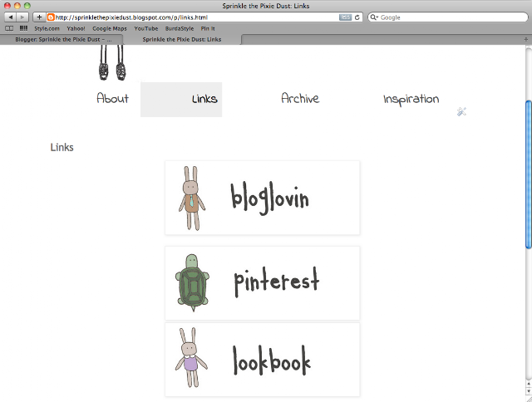Viewport: 532px width, 402px height.
Task: Click the green zoom window button
Action: point(27,6)
